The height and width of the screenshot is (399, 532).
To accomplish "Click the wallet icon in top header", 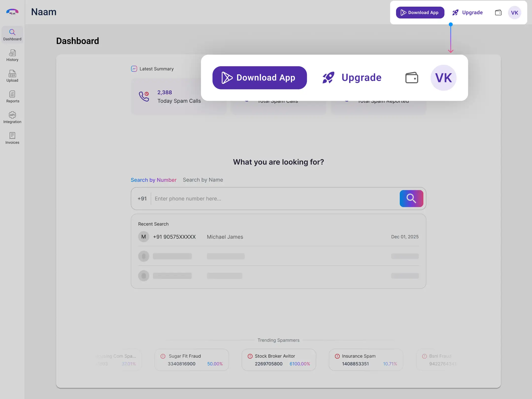I will click(498, 13).
